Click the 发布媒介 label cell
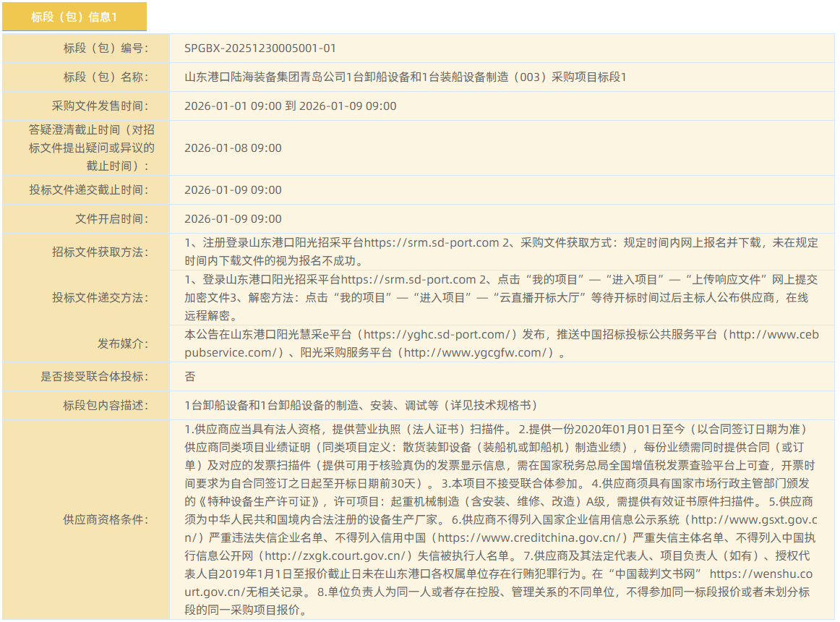Screen dimensions: 840x622 pos(123,344)
